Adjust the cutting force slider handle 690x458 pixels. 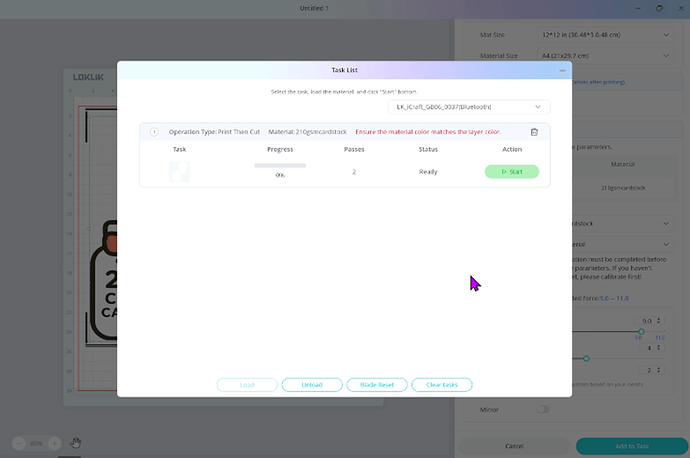(x=640, y=331)
